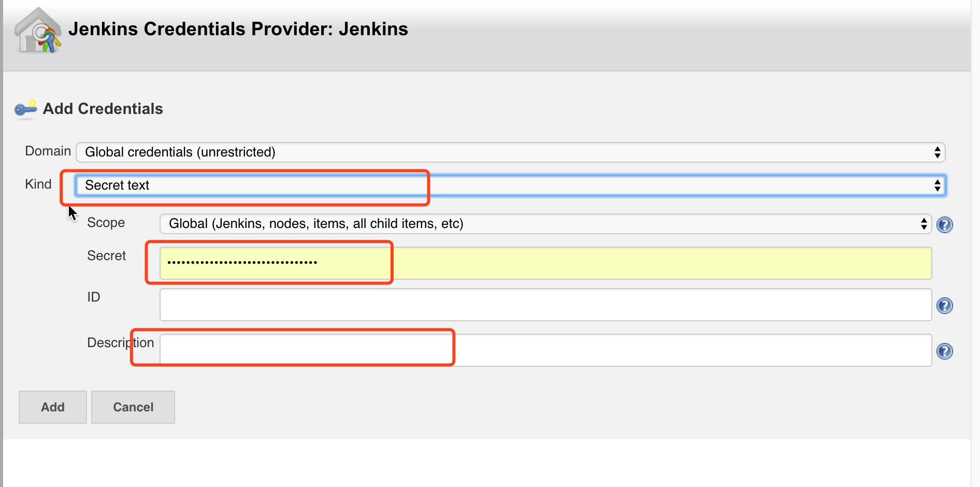Open help for the Description field

944,351
